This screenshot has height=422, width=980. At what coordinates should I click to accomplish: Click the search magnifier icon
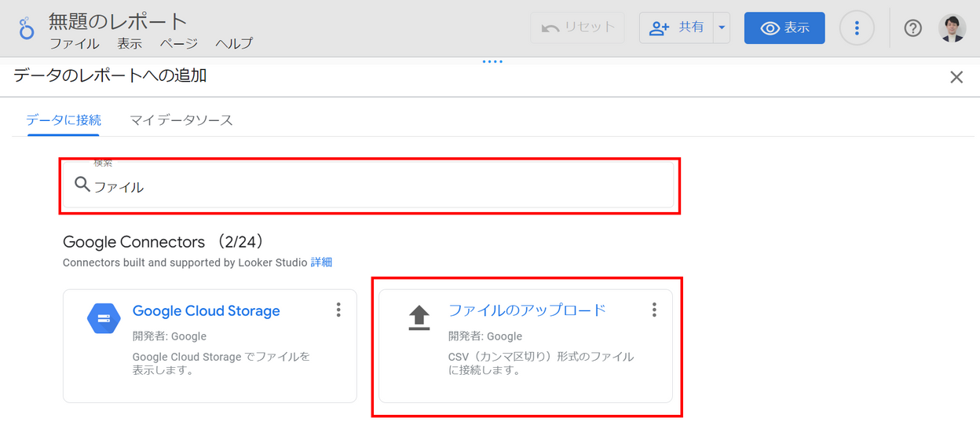pyautogui.click(x=82, y=185)
